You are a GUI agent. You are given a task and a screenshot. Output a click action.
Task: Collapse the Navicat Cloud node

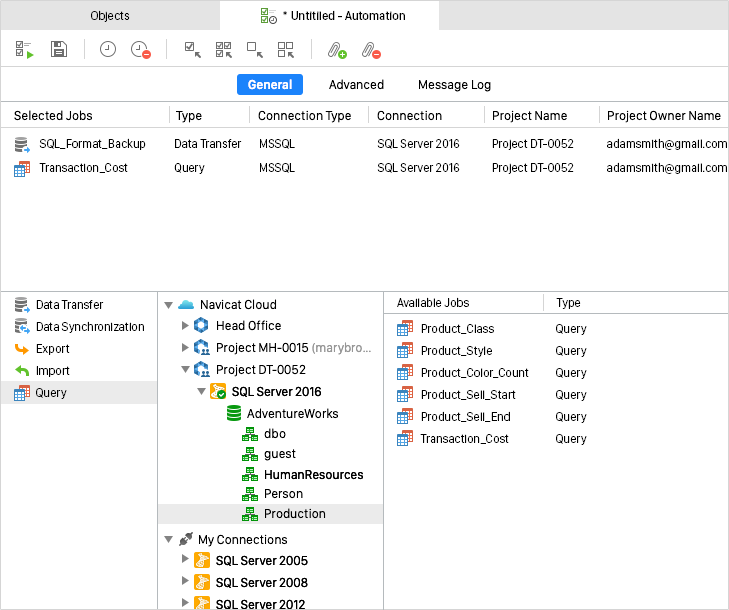click(169, 305)
